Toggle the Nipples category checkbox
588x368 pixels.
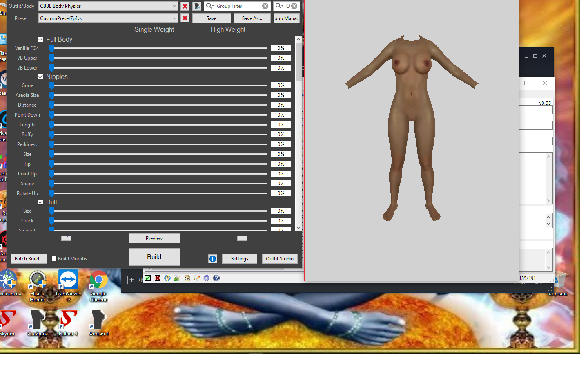click(41, 77)
